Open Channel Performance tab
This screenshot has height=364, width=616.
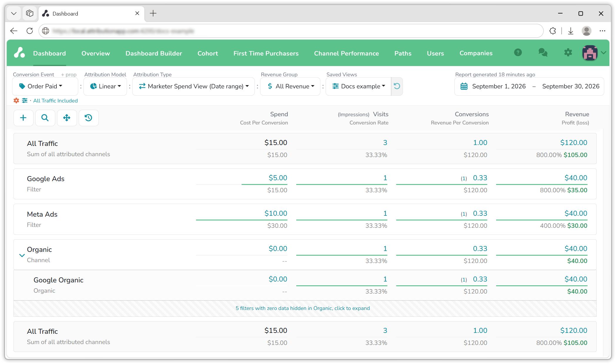coord(346,53)
